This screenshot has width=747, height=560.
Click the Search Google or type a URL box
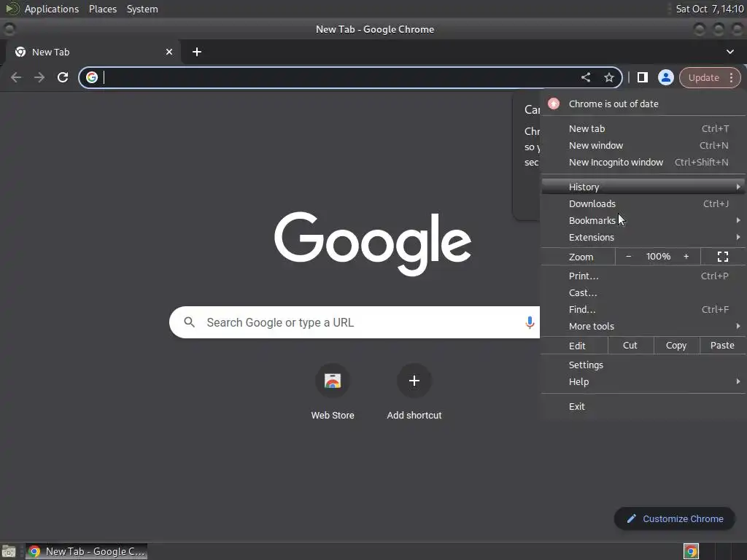(x=355, y=322)
